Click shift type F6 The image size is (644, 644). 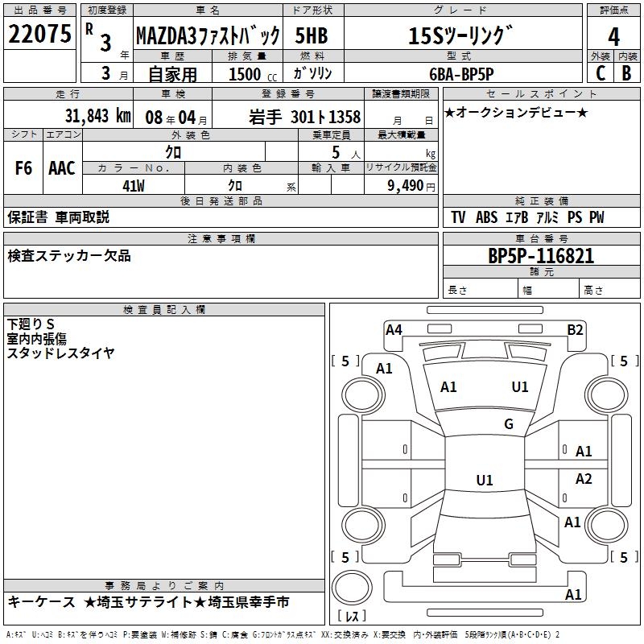pos(23,168)
